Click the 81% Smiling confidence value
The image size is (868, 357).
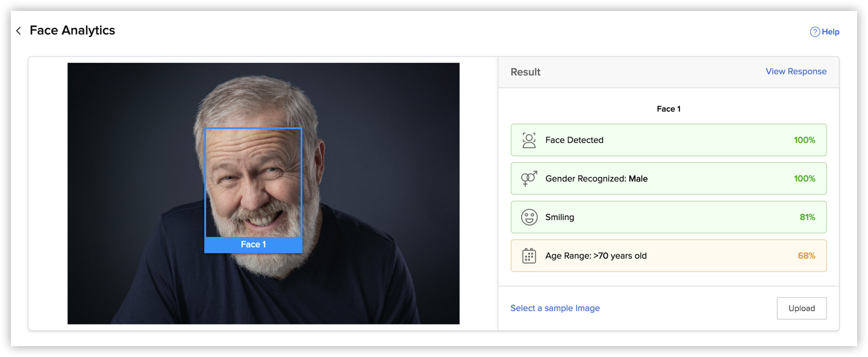807,216
